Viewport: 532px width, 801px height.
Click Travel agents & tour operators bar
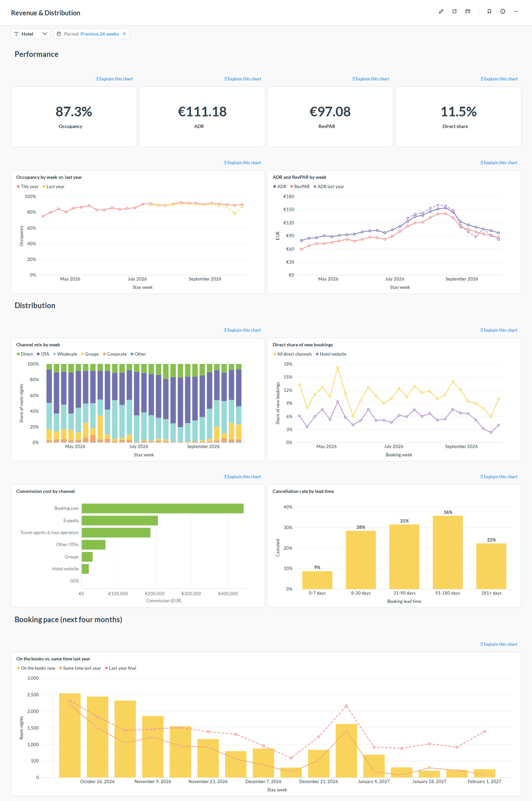point(116,532)
